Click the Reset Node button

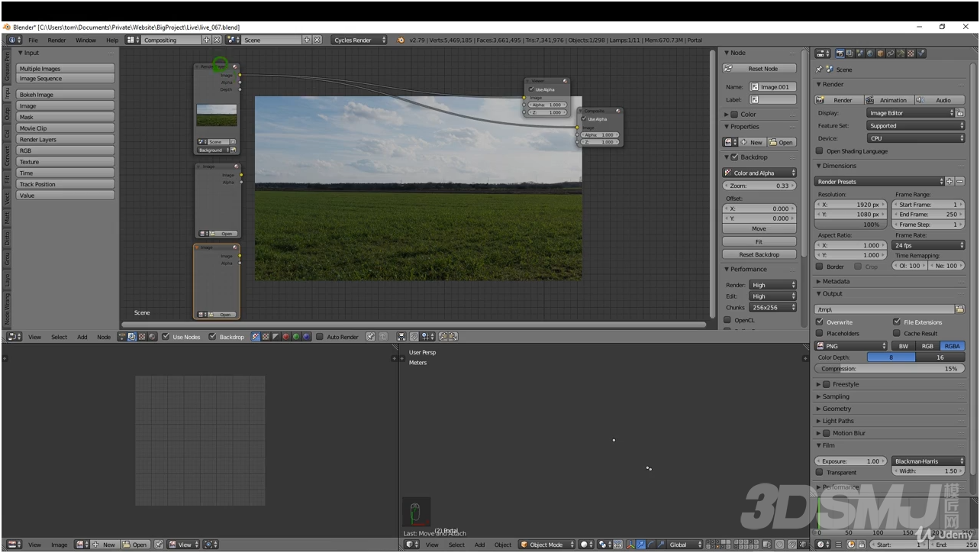coord(759,69)
